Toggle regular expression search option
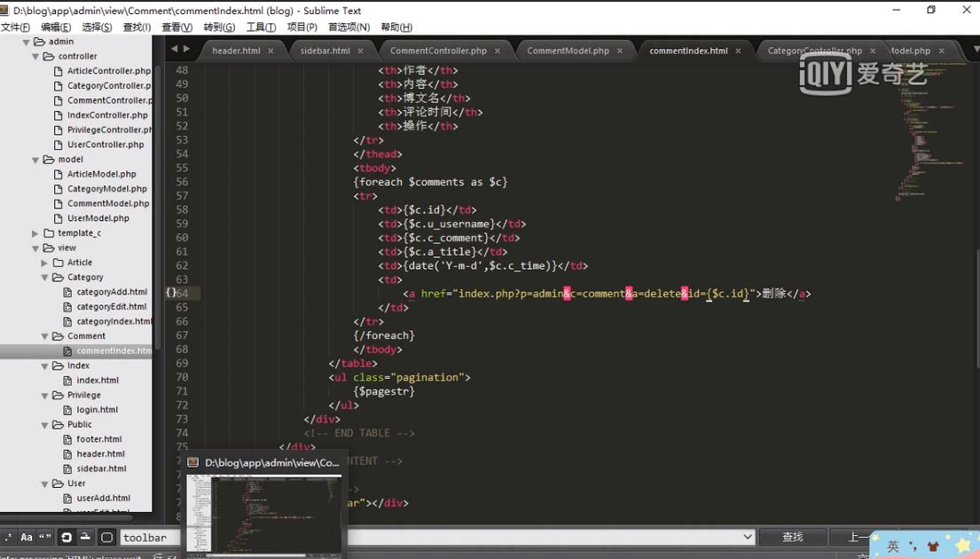 coord(7,537)
